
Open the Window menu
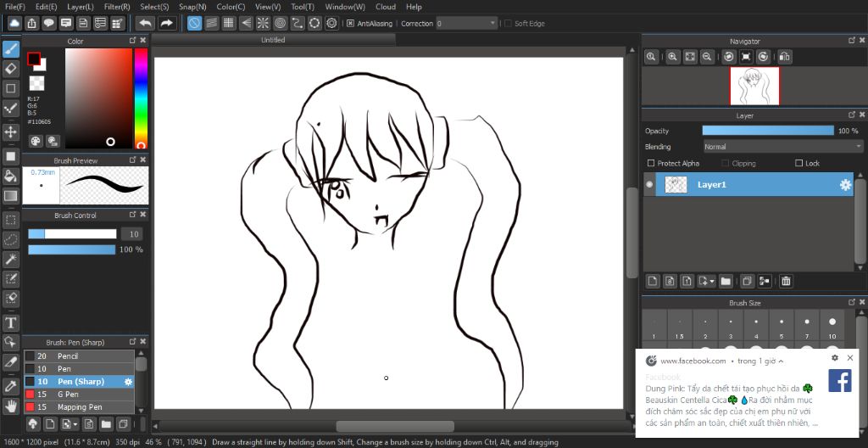pyautogui.click(x=345, y=7)
